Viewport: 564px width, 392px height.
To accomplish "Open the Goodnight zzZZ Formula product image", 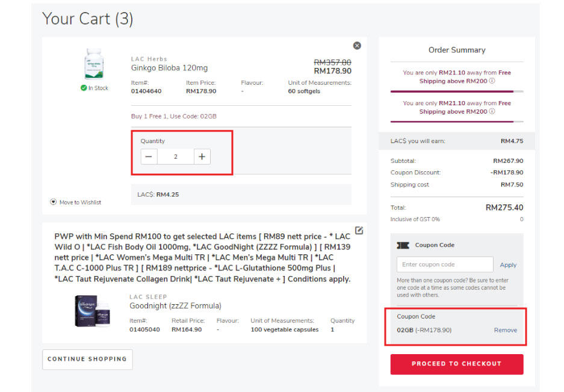I will 93,311.
